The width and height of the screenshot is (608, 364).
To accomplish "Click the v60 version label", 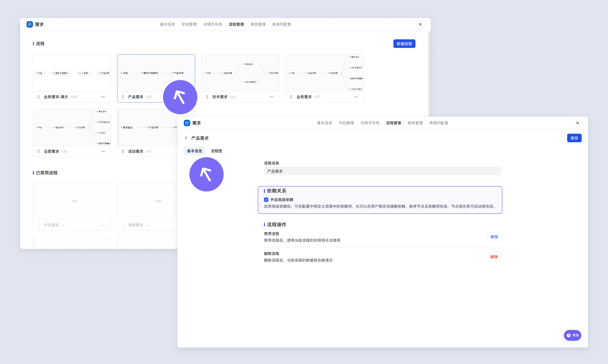I will coord(74,97).
